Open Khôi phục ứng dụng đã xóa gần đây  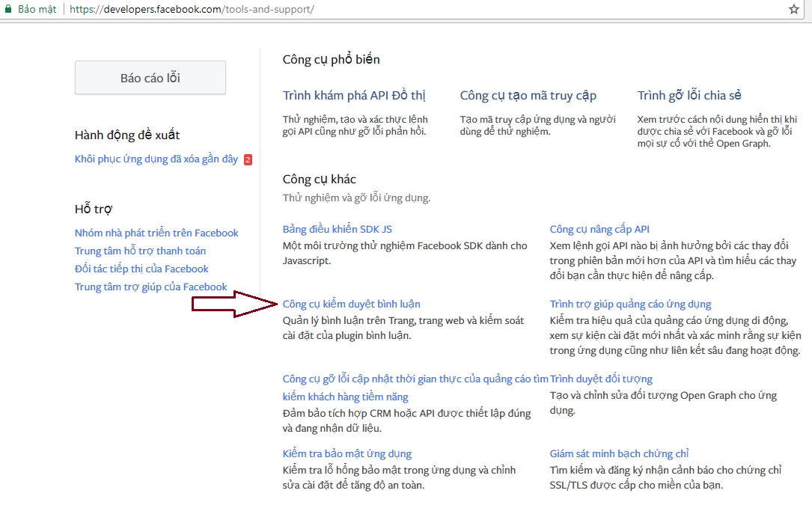(x=156, y=159)
